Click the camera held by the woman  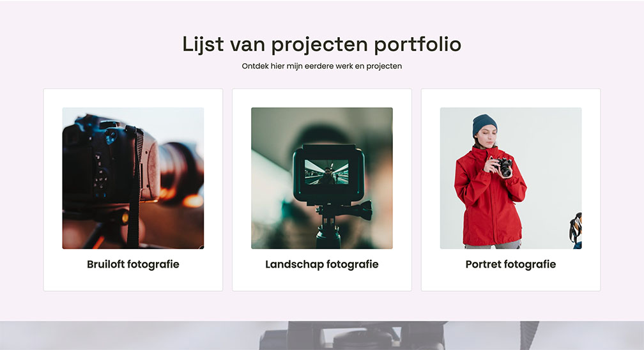pyautogui.click(x=503, y=166)
